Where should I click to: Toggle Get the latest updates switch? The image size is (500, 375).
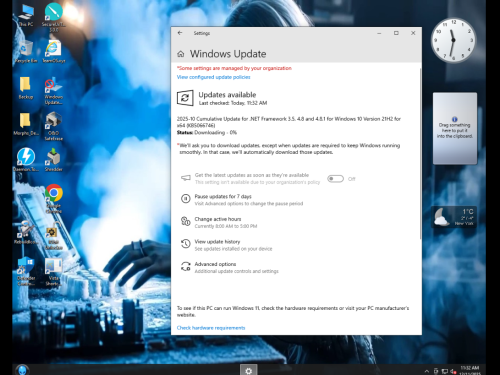[335, 179]
